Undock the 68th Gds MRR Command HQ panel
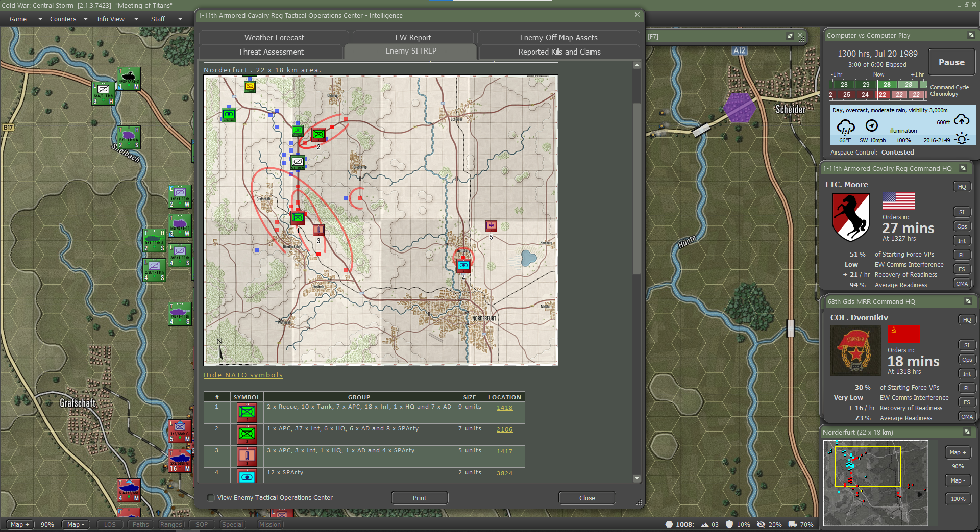Image resolution: width=980 pixels, height=532 pixels. point(968,301)
